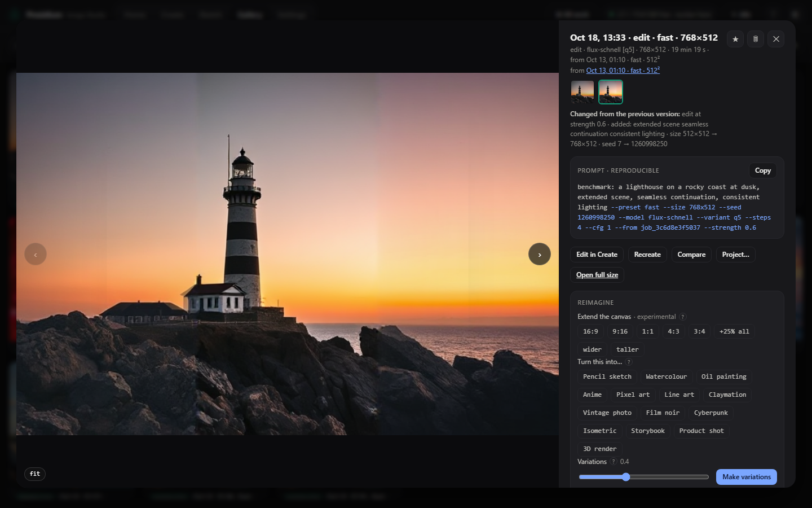
Task: Show help for Turn this into
Action: [x=629, y=362]
